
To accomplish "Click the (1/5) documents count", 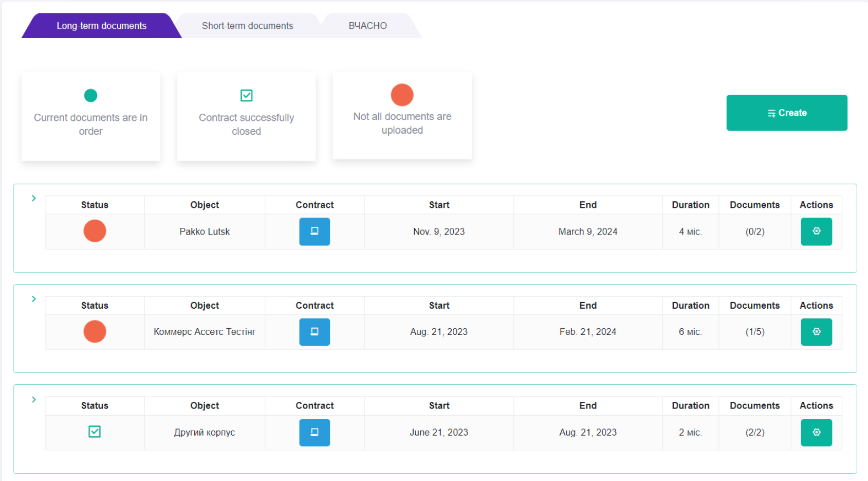I will point(754,332).
